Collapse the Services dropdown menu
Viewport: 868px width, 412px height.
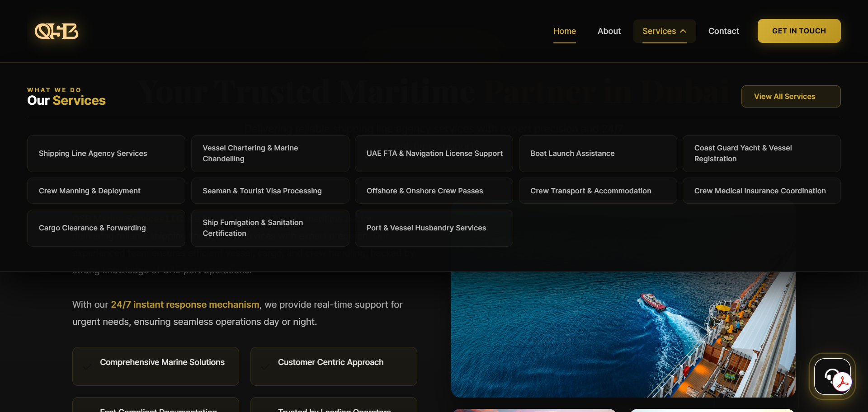664,31
